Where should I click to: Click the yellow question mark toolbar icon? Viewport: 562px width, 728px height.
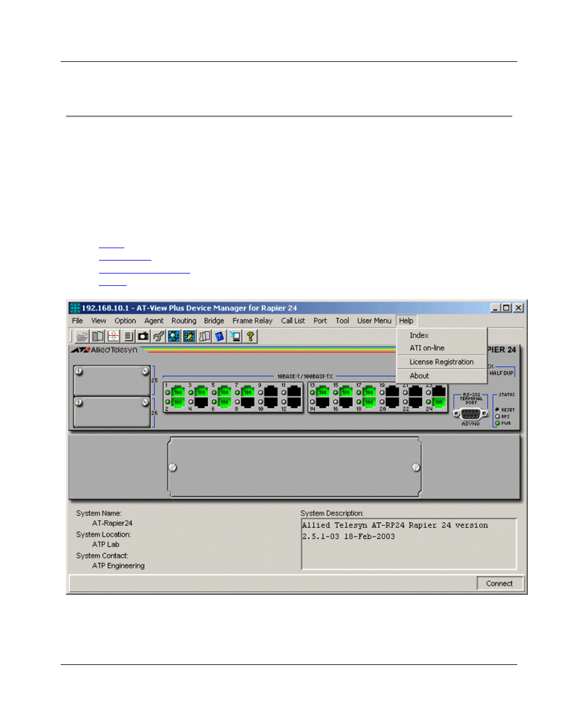click(x=250, y=336)
